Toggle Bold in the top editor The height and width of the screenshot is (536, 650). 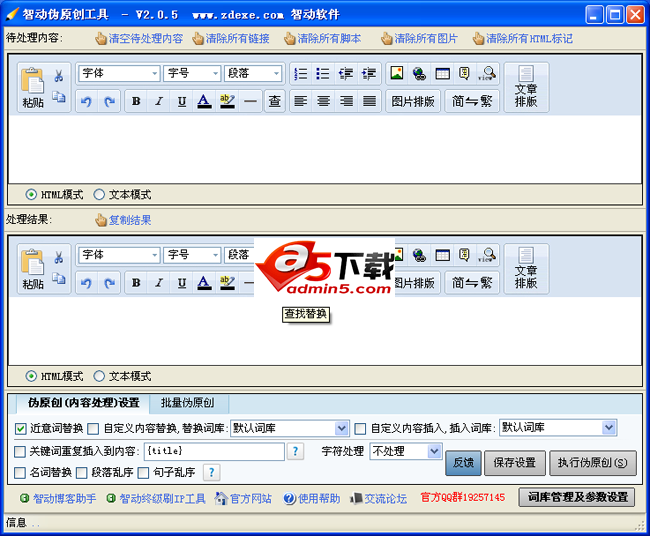pyautogui.click(x=136, y=101)
